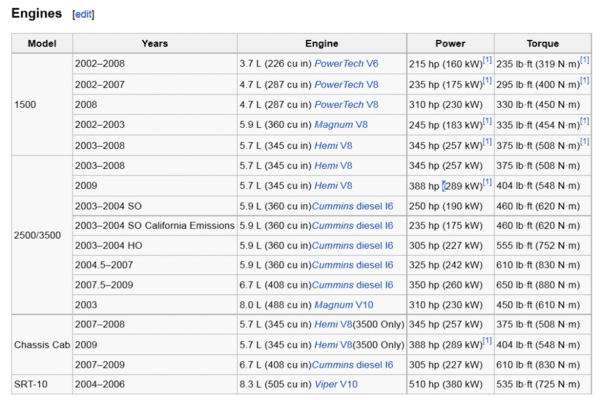Image resolution: width=600 pixels, height=400 pixels.
Task: Click reference [1] after 335 lb·ft (454 N·m)
Action: (585, 121)
